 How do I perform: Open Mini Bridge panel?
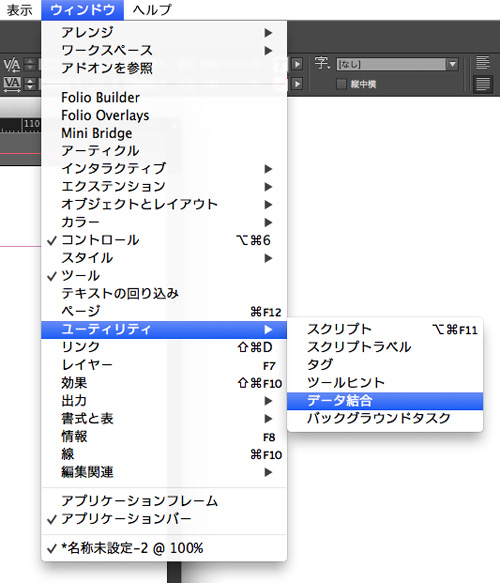[x=164, y=133]
